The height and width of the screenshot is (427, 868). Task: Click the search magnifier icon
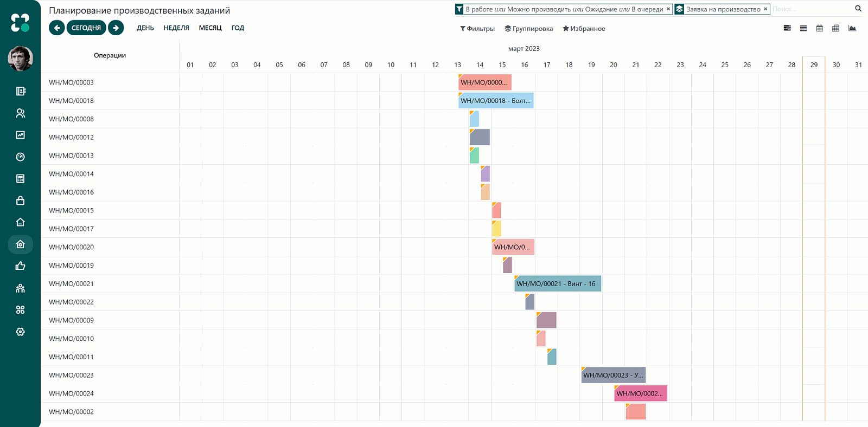858,9
